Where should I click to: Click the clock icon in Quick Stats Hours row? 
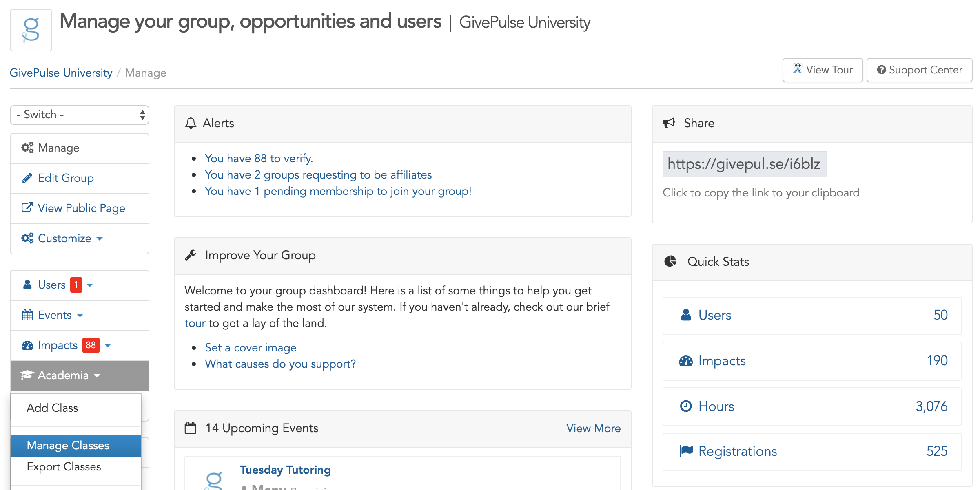[686, 406]
